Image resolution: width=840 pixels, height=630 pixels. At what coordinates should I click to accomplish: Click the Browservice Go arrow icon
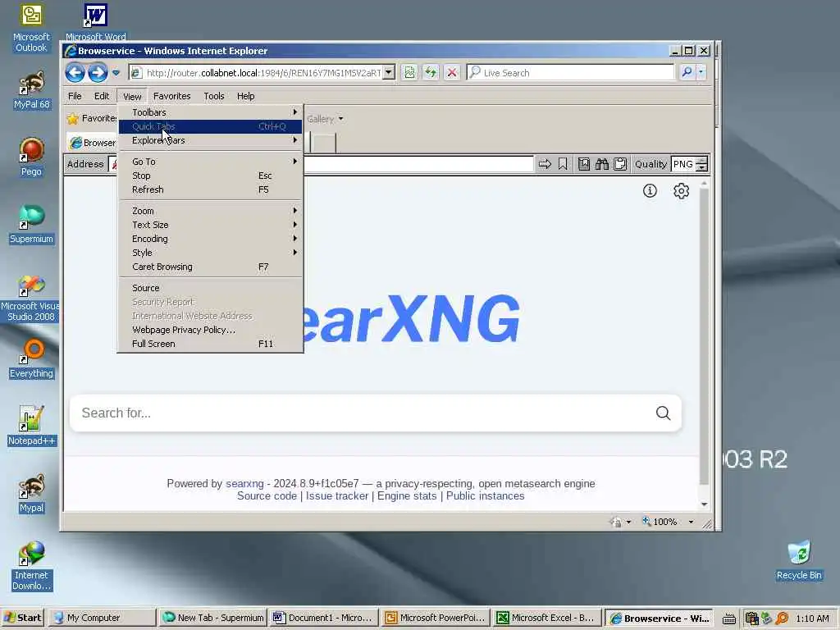click(x=545, y=164)
